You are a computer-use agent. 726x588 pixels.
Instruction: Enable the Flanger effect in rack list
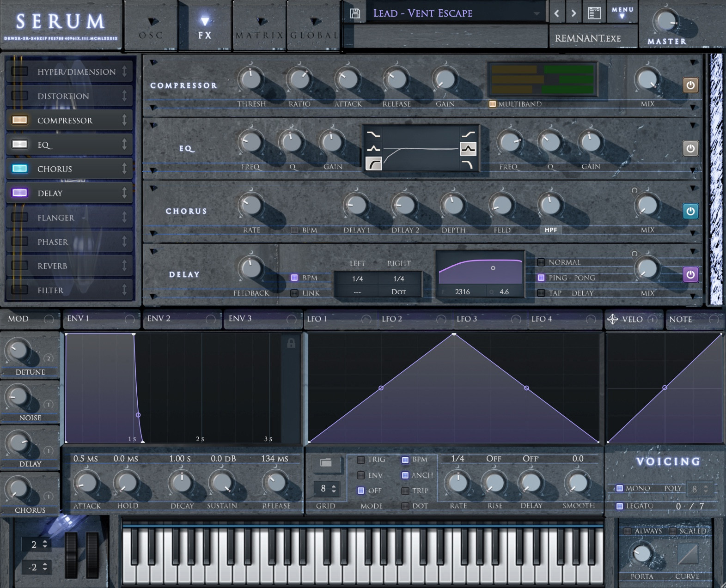[19, 217]
